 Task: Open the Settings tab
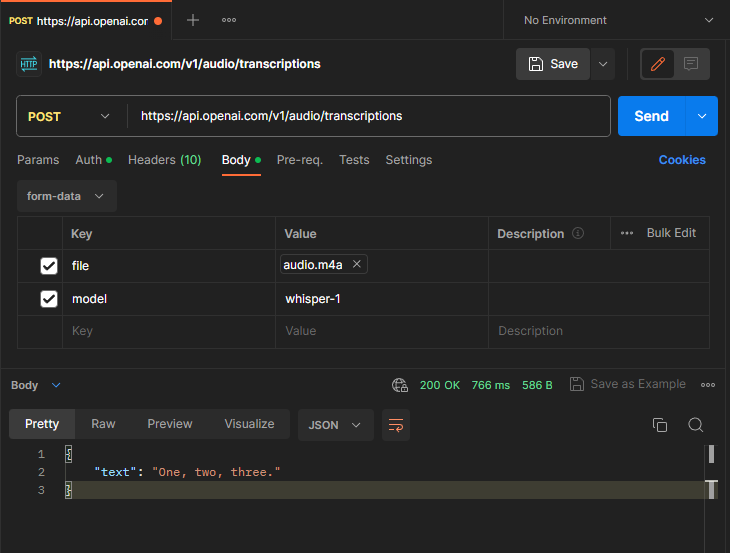pyautogui.click(x=409, y=160)
